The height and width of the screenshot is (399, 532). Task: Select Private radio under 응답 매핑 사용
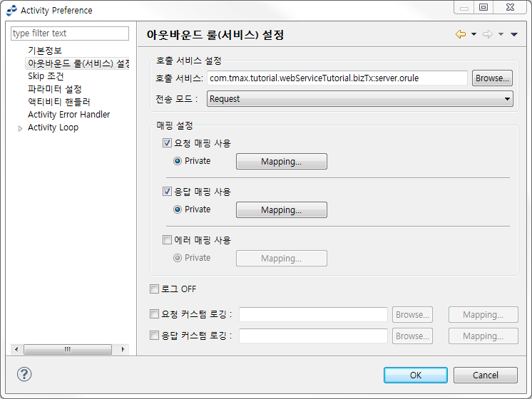coord(178,209)
